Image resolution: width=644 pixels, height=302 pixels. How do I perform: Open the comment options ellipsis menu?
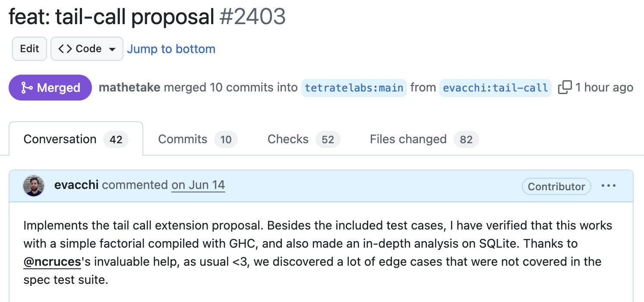pos(609,186)
